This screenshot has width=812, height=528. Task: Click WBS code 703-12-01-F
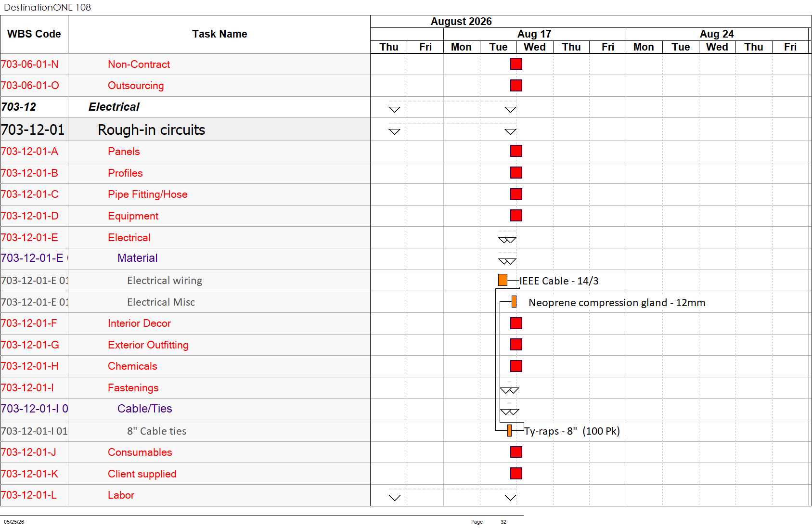pyautogui.click(x=29, y=323)
